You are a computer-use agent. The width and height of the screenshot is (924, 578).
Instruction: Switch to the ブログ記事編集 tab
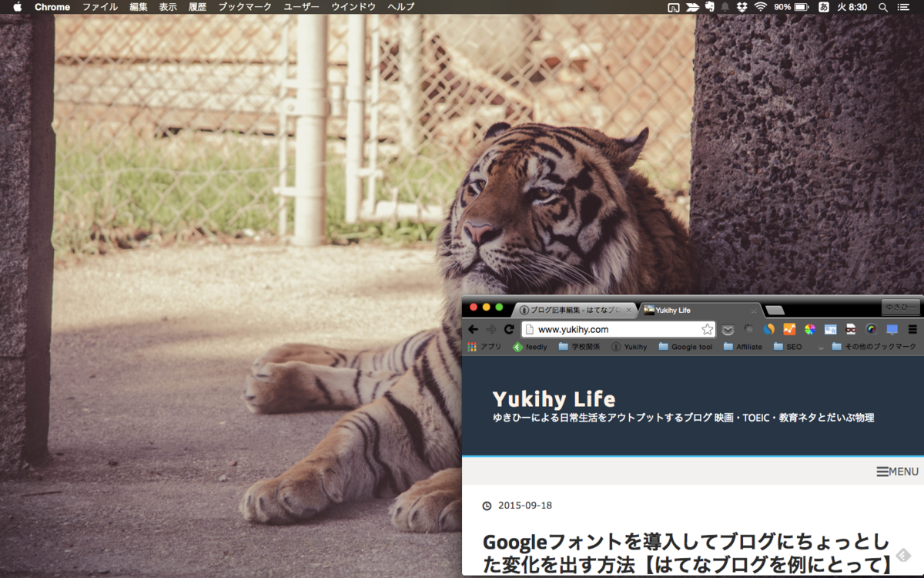[574, 309]
